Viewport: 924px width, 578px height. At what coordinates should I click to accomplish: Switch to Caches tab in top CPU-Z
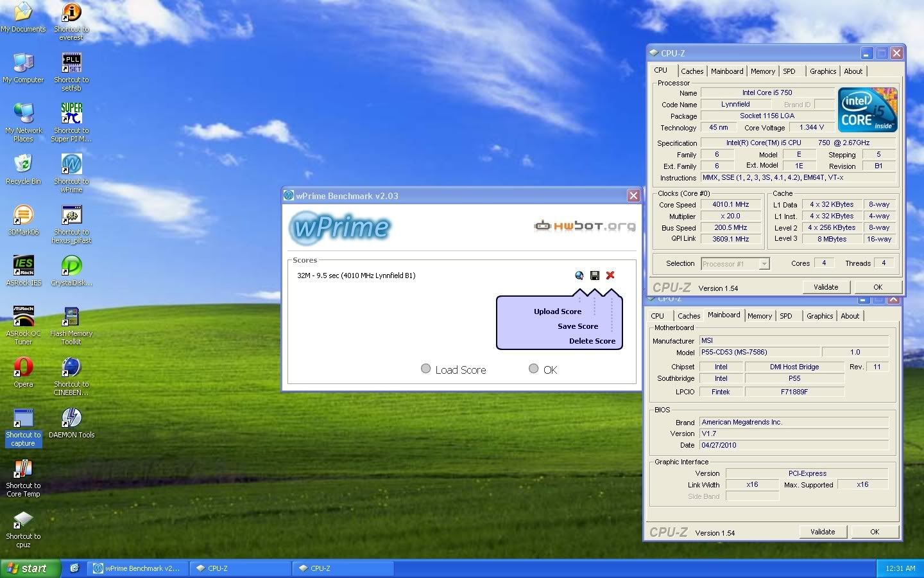click(692, 71)
